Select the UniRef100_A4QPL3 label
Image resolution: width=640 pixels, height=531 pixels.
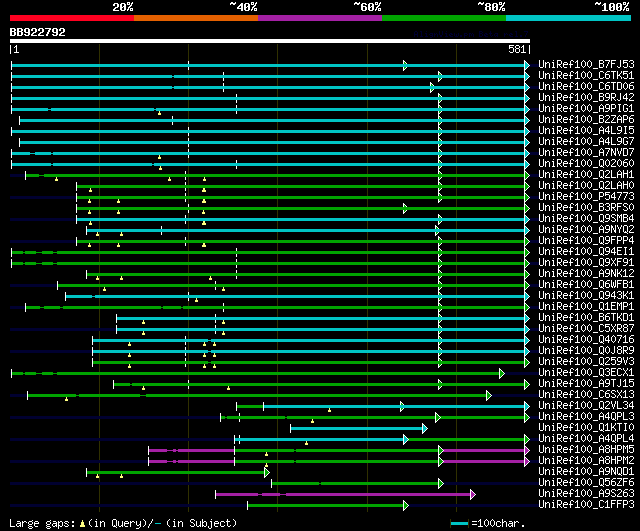(586, 417)
